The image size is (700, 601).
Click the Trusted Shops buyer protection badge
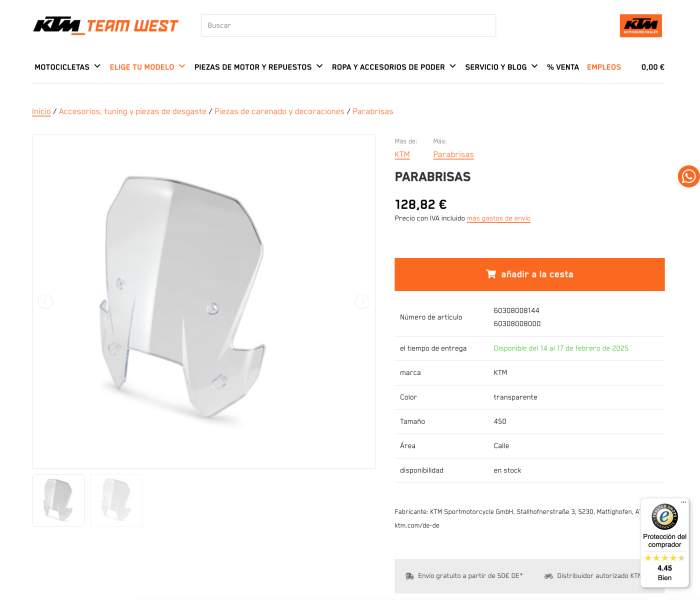[x=665, y=543]
